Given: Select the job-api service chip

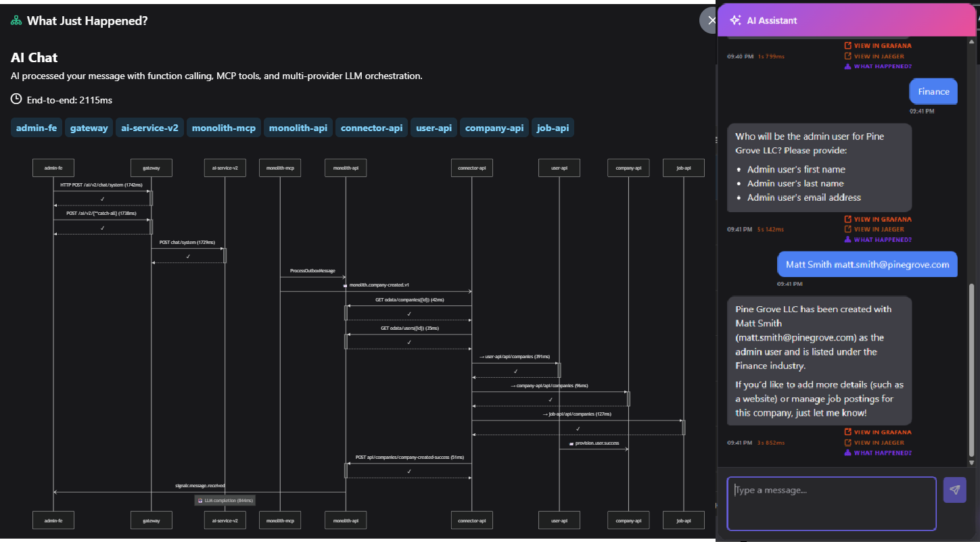Looking at the screenshot, I should click(553, 128).
